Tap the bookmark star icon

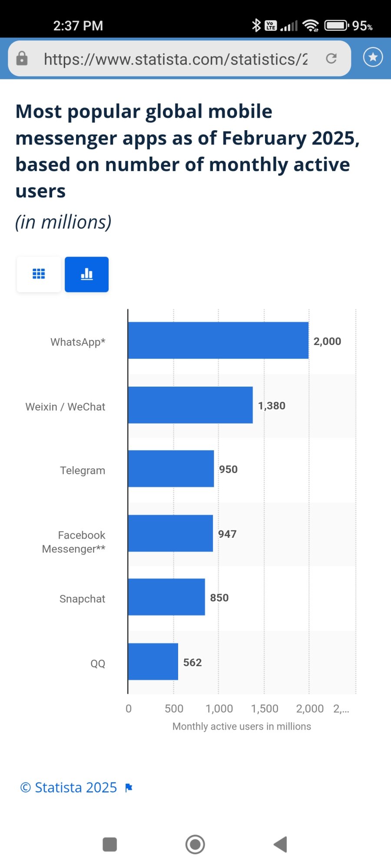373,57
